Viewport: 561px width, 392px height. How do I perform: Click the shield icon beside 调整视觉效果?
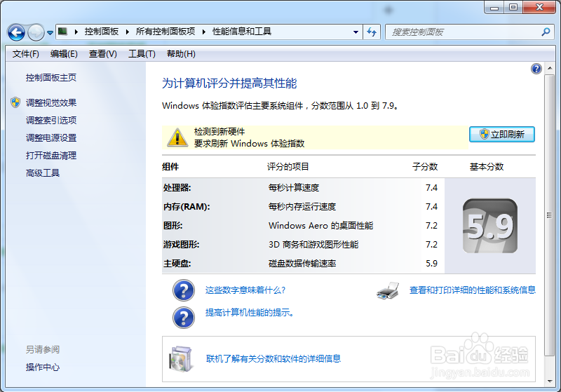pyautogui.click(x=15, y=102)
